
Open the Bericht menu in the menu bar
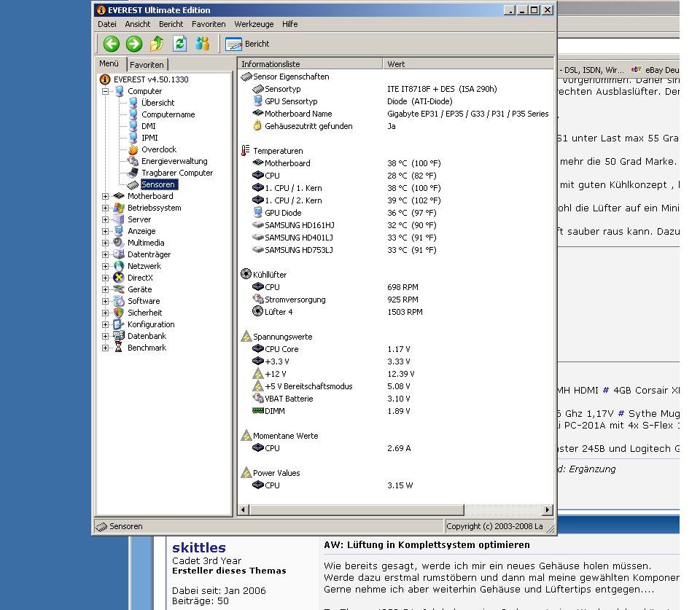[x=171, y=24]
